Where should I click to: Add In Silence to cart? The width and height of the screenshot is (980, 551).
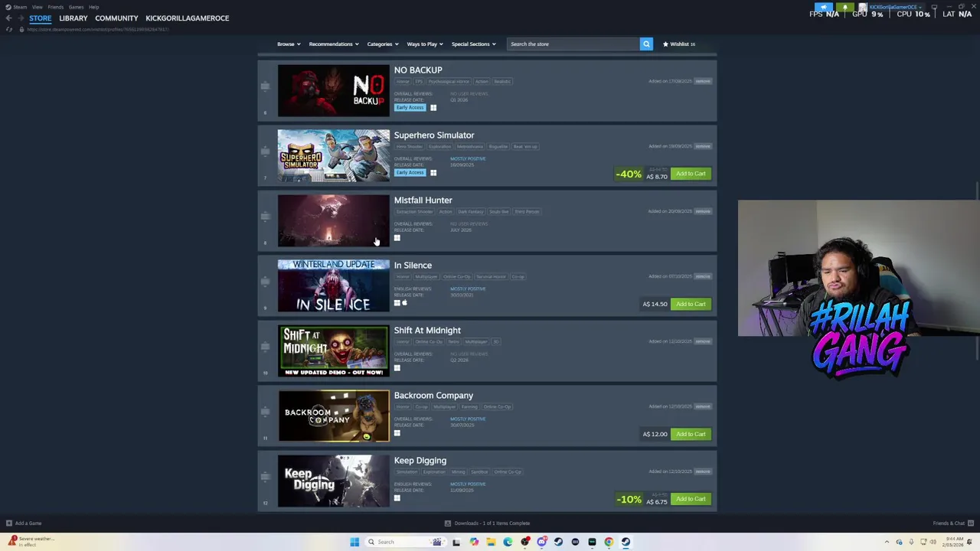691,304
